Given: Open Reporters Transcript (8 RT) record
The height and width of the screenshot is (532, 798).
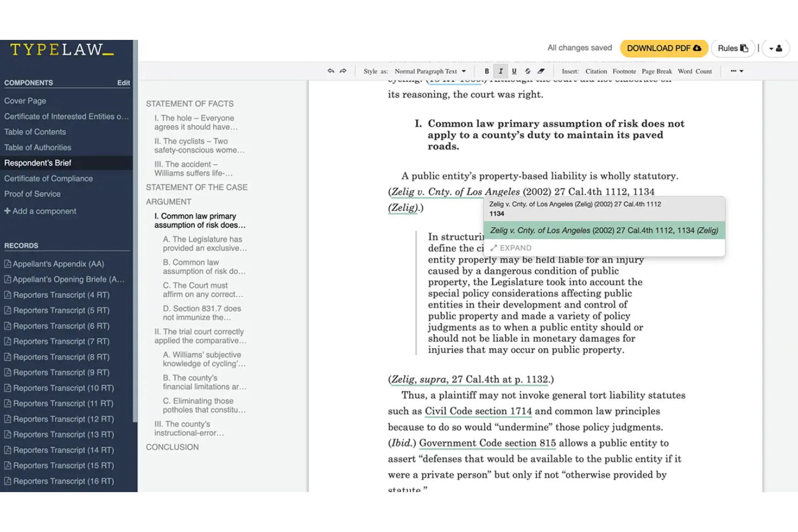Looking at the screenshot, I should (57, 357).
